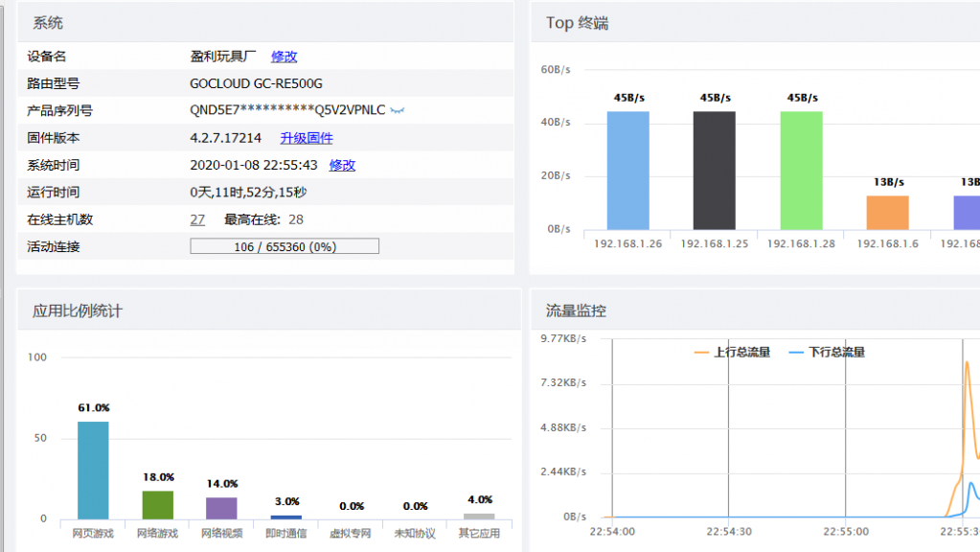
Task: Click the 61.0% value label
Action: 94,407
